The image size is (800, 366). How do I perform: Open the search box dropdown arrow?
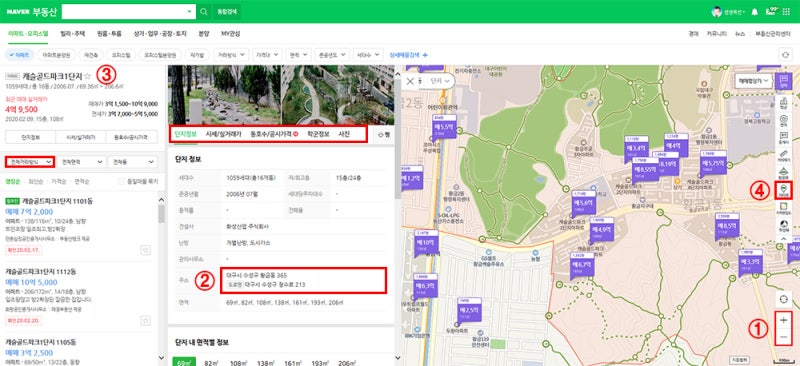click(x=189, y=11)
